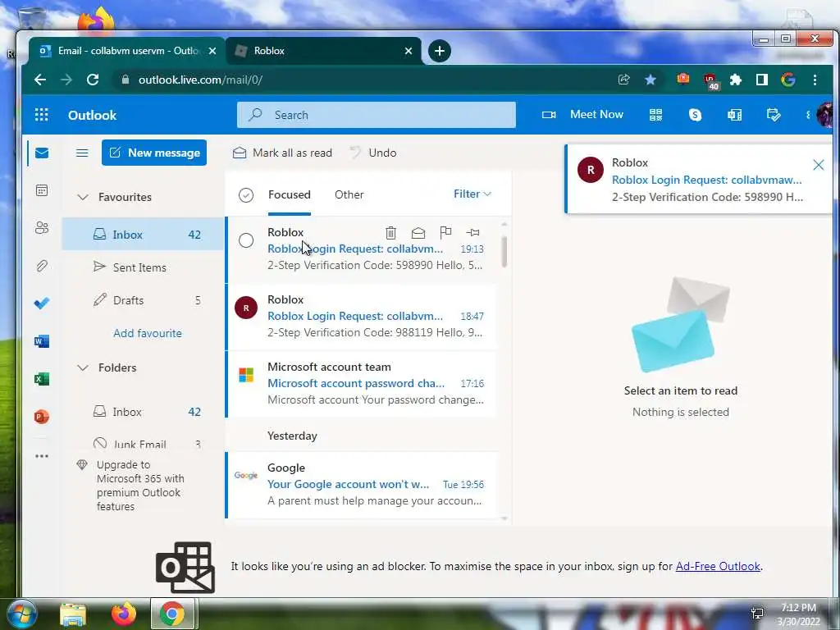Screen dimensions: 840x630
Task: Mark the top Roblox email as read
Action: coord(418,232)
